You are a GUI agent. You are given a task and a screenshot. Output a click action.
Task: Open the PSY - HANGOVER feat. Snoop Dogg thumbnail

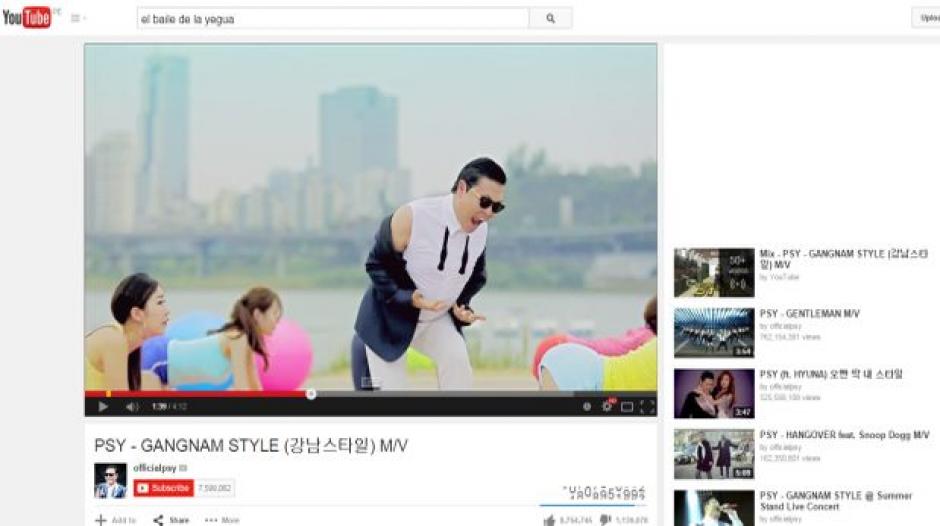coord(714,454)
